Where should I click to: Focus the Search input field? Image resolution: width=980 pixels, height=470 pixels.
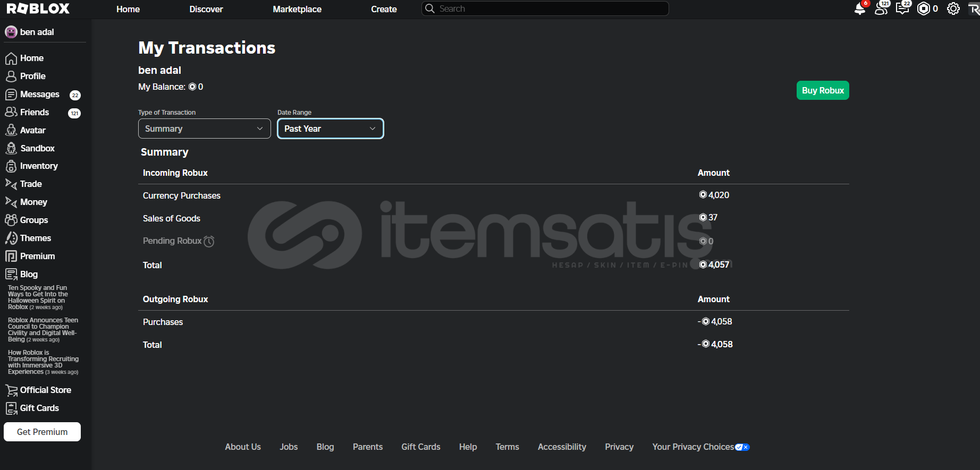pyautogui.click(x=545, y=8)
